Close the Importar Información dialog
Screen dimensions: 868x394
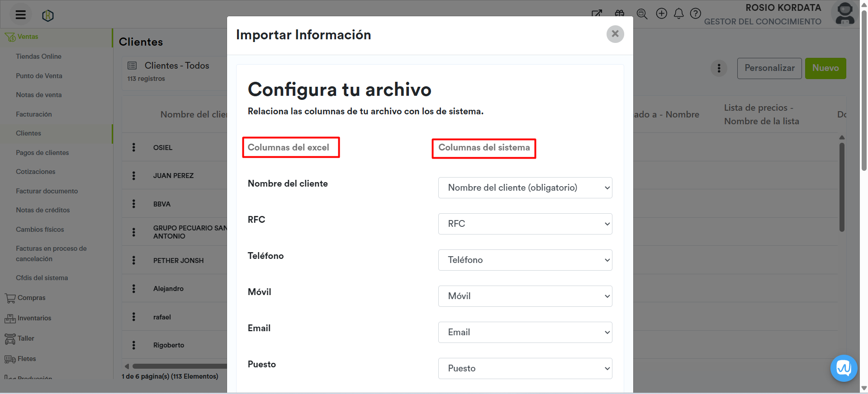[615, 34]
